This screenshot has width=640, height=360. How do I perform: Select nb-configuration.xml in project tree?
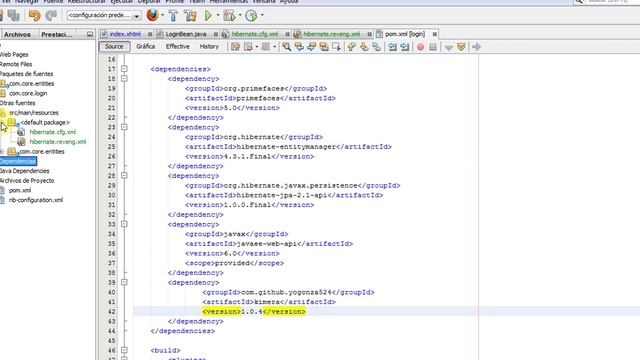coord(36,200)
